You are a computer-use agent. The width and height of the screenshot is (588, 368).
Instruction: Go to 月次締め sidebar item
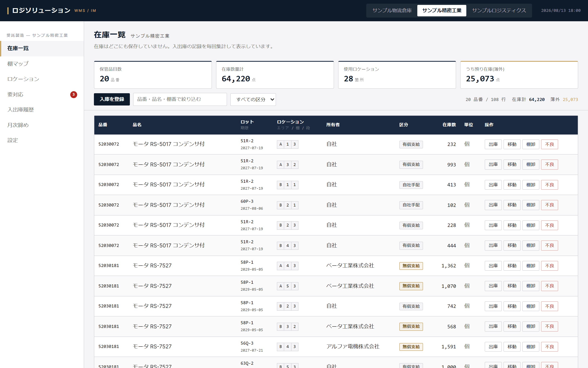42,125
